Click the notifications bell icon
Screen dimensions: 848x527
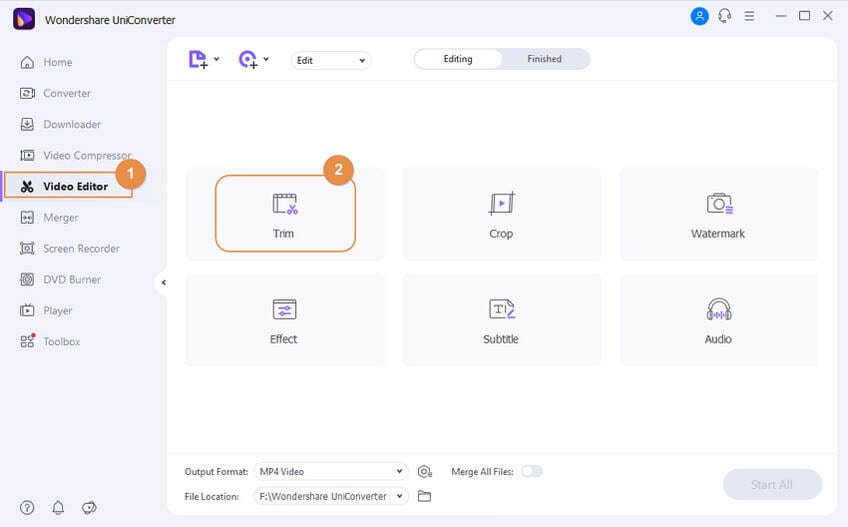pos(58,508)
